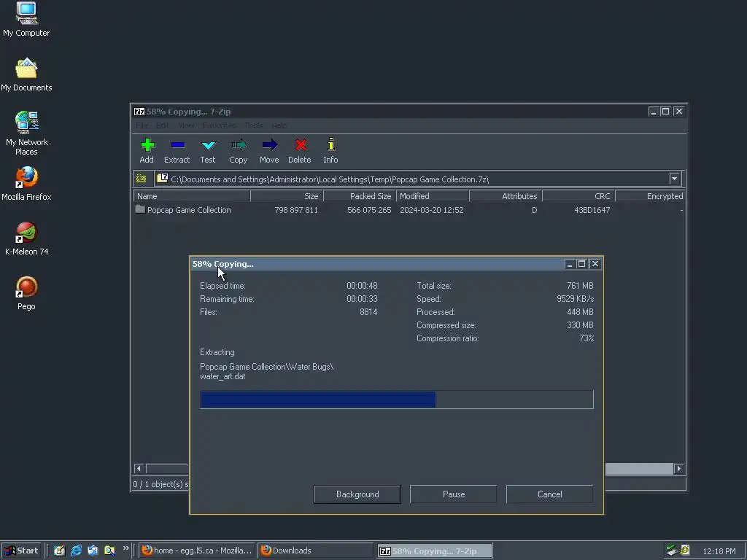747x560 pixels.
Task: Click the Background button in copy dialog
Action: (357, 494)
